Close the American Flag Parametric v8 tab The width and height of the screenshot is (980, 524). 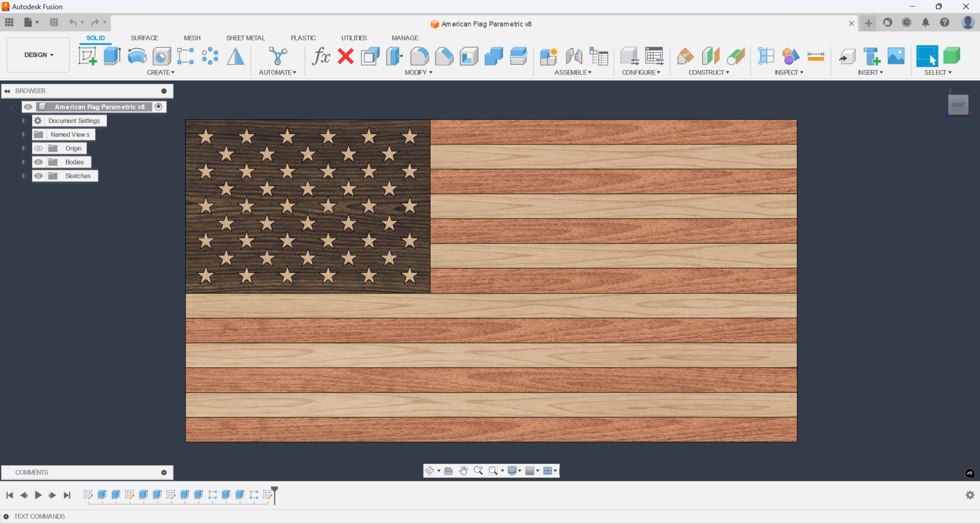(x=851, y=23)
